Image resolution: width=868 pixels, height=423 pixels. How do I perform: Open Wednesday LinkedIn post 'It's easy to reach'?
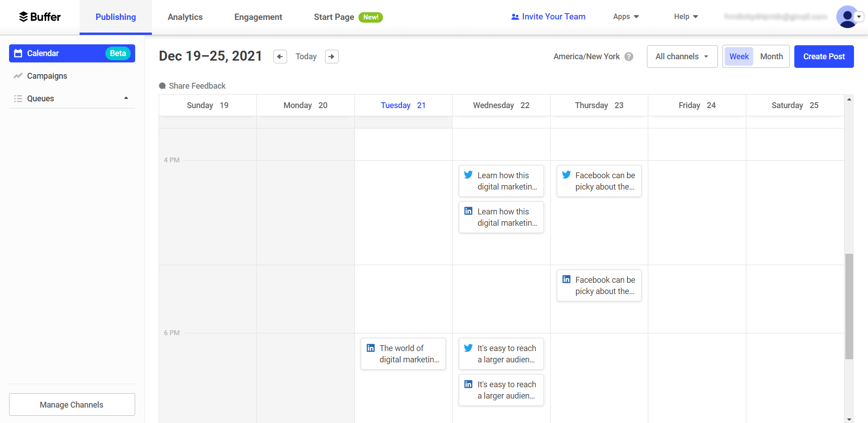501,390
